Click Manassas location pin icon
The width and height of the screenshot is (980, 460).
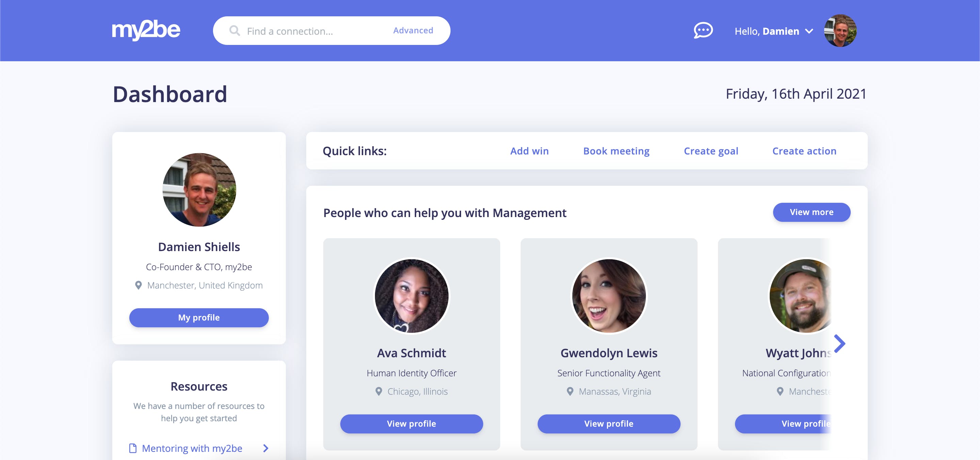(570, 392)
